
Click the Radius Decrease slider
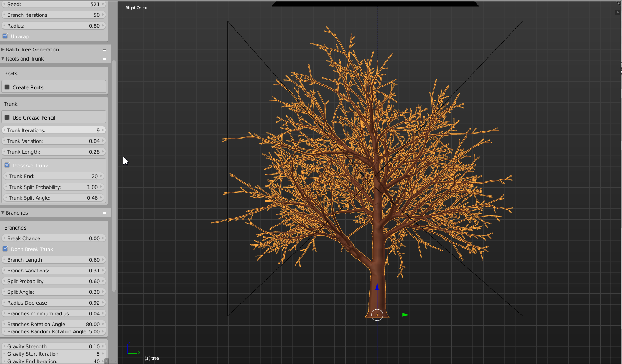point(54,303)
